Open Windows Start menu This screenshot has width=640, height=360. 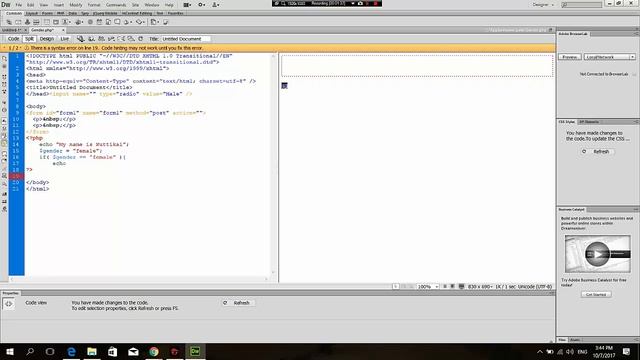click(x=10, y=351)
